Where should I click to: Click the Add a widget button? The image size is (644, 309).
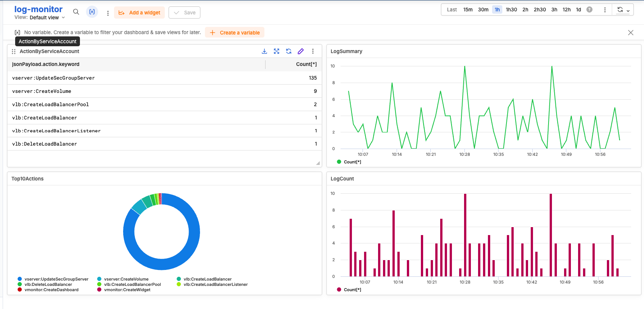139,13
